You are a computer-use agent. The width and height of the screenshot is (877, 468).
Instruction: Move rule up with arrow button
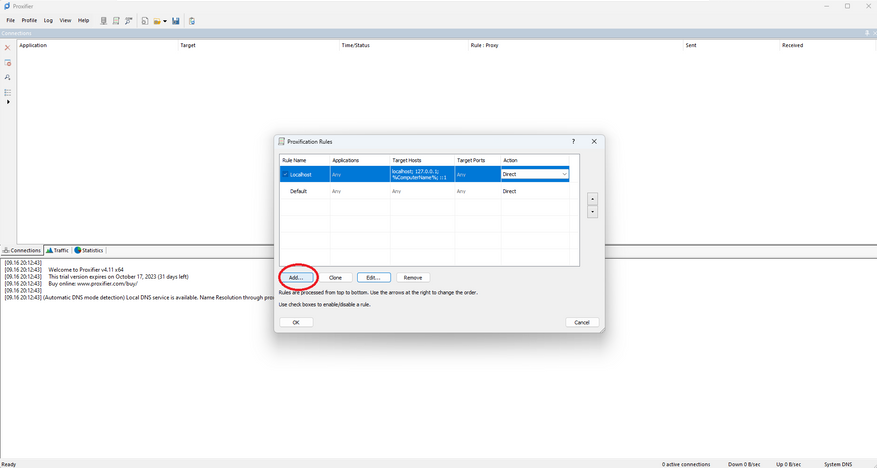tap(592, 199)
